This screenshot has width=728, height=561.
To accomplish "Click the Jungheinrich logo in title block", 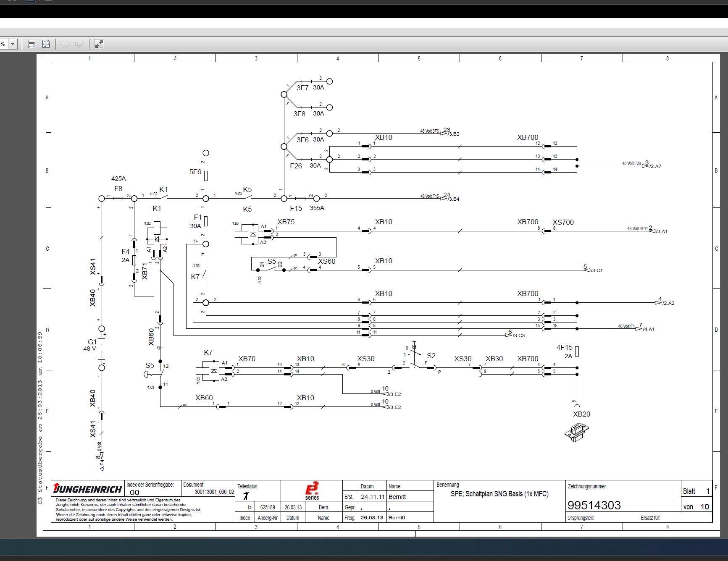I will [88, 489].
